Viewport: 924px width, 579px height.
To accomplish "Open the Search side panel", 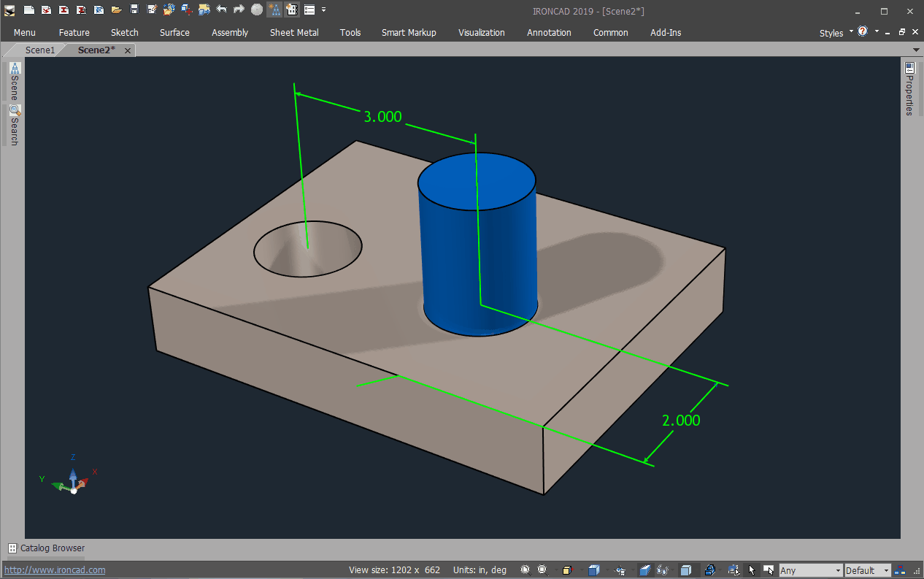I will (15, 126).
